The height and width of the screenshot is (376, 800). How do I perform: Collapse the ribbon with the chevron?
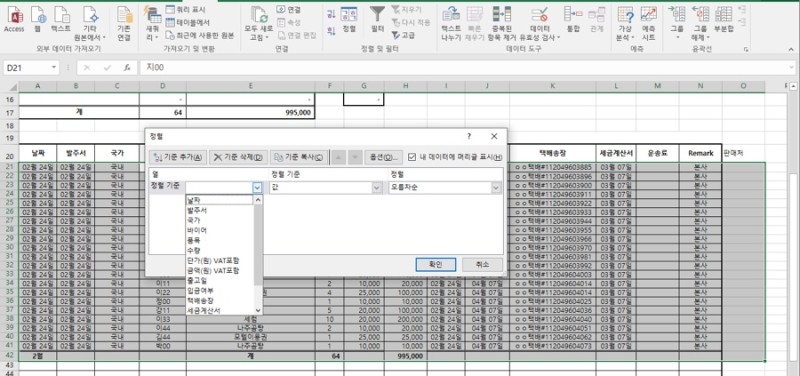click(791, 49)
